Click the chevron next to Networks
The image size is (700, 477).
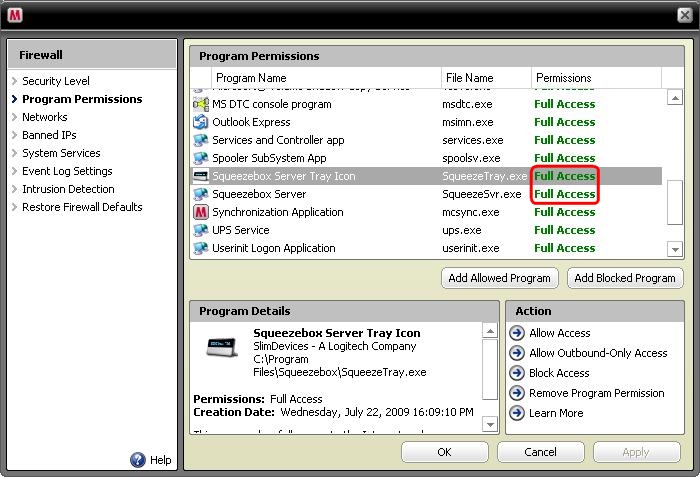coord(14,117)
